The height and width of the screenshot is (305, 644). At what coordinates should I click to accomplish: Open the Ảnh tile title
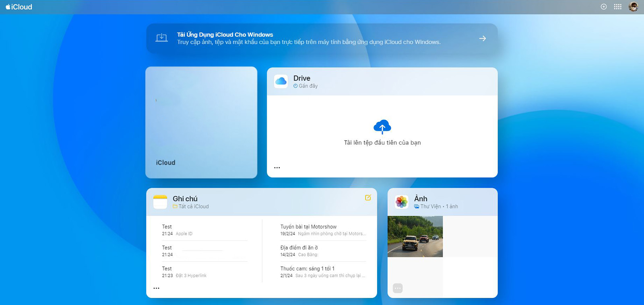[421, 199]
